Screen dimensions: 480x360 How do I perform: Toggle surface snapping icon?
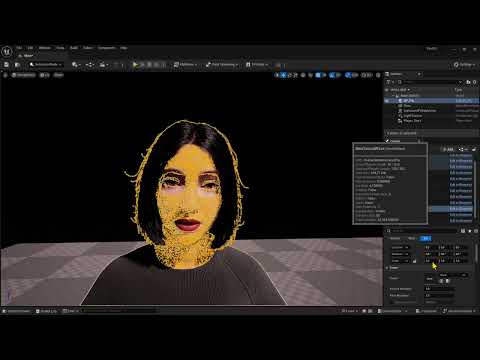point(310,75)
